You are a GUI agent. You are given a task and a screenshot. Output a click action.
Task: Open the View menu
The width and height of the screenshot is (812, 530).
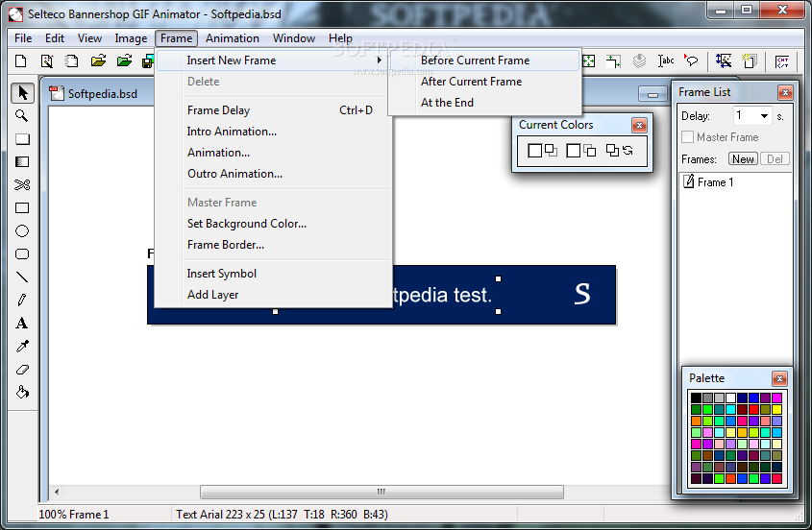pos(89,38)
